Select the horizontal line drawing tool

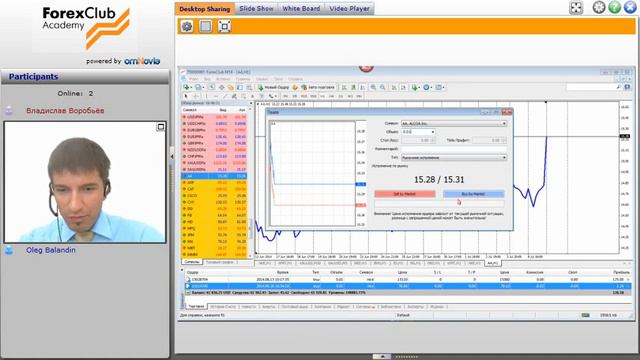pos(216,96)
